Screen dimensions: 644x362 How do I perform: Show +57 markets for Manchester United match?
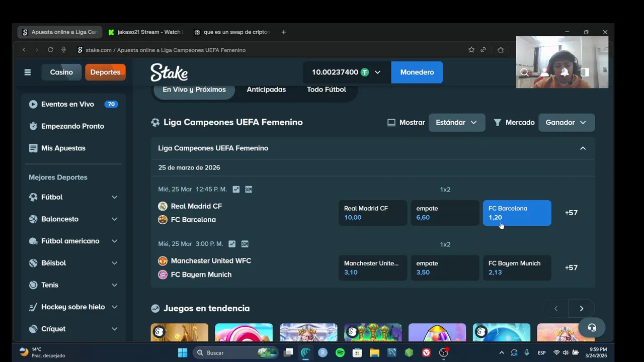(571, 267)
